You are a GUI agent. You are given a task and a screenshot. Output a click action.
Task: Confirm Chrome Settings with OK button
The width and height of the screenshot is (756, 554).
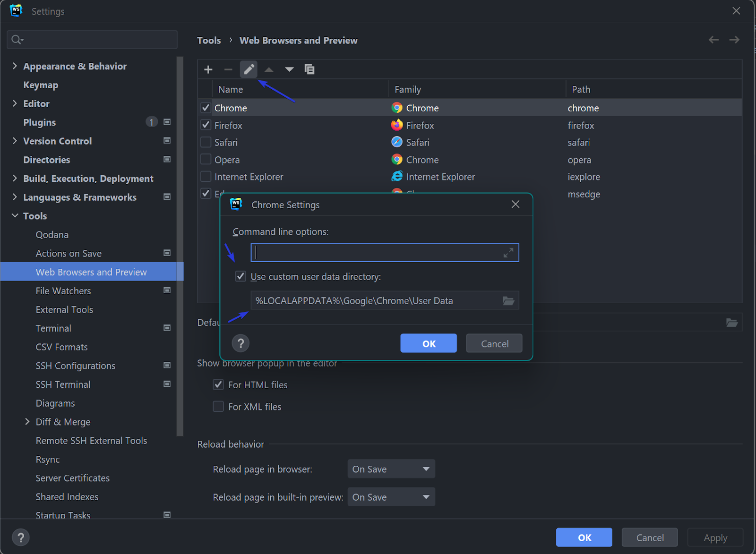coord(429,343)
